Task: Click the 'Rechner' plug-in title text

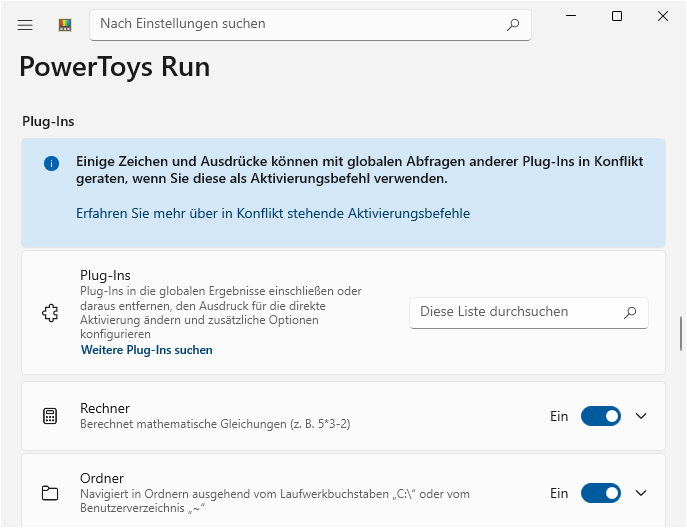Action: 105,408
